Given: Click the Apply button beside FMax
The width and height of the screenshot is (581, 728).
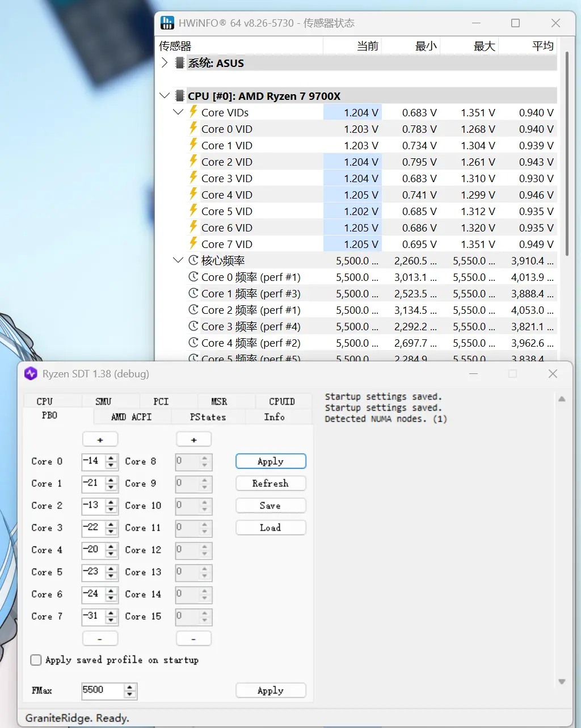Looking at the screenshot, I should (271, 691).
